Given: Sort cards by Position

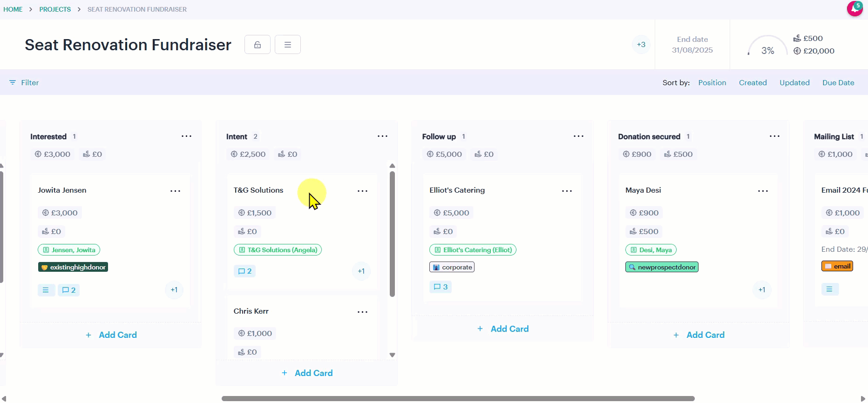Looking at the screenshot, I should pos(712,82).
